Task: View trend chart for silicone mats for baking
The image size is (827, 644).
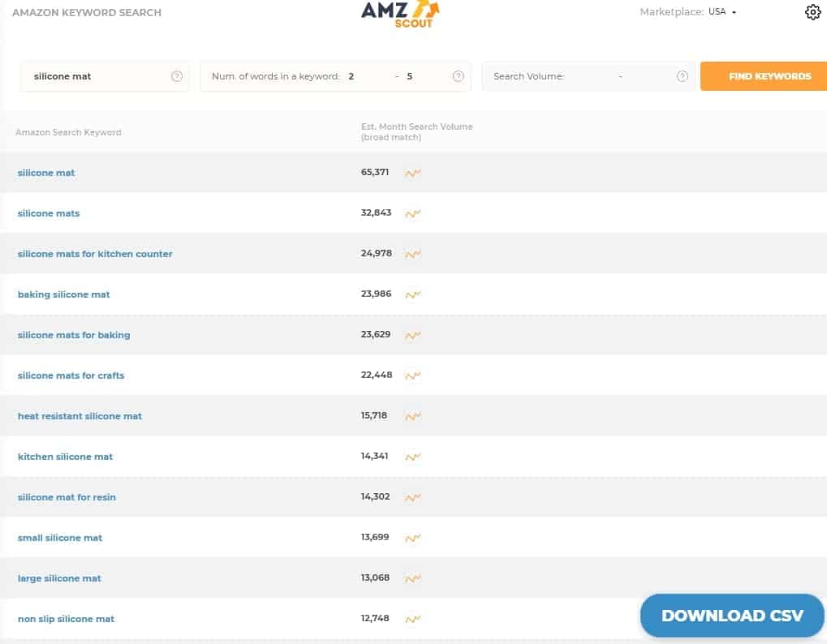Action: [412, 335]
